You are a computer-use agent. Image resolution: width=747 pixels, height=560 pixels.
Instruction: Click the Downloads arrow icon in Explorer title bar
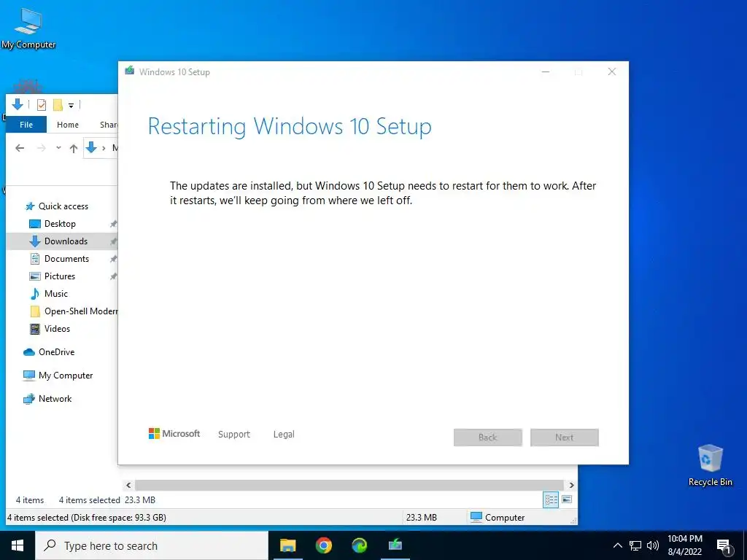18,104
